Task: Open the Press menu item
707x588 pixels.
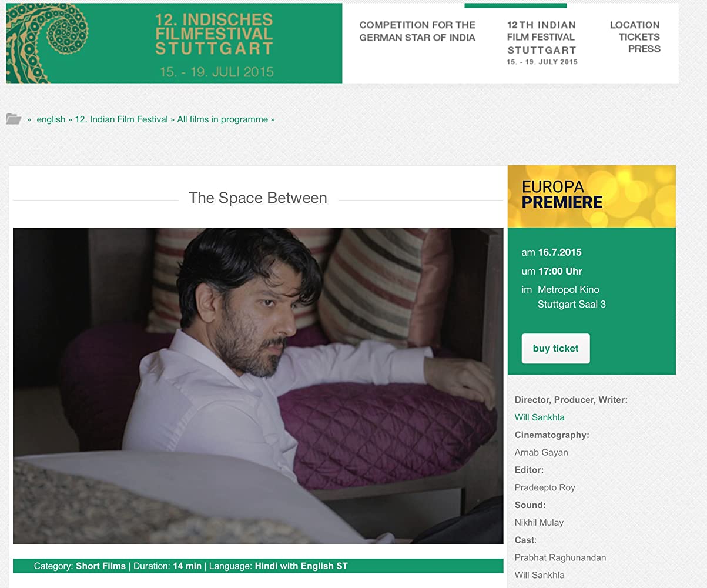Action: pyautogui.click(x=644, y=49)
